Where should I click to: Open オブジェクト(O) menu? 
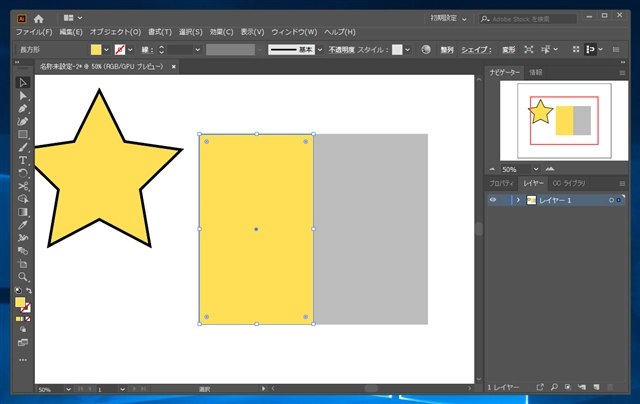(x=115, y=32)
